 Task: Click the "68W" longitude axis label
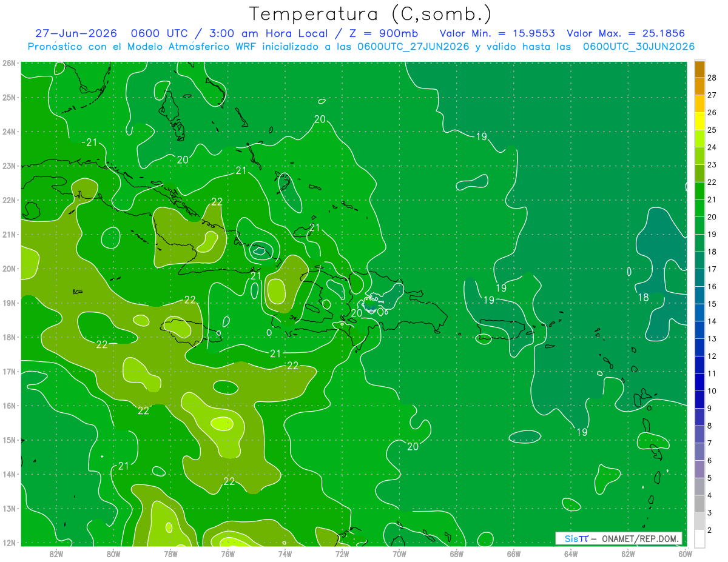(x=456, y=553)
